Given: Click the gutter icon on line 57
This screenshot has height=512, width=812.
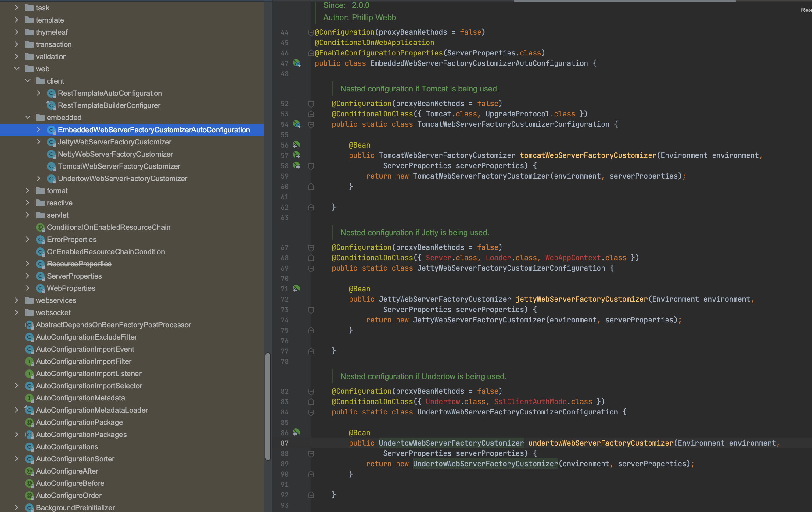Looking at the screenshot, I should click(296, 155).
